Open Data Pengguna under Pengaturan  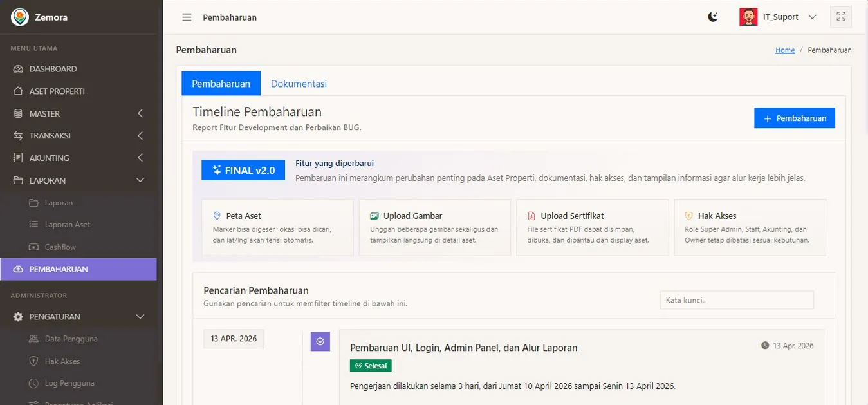tap(71, 339)
